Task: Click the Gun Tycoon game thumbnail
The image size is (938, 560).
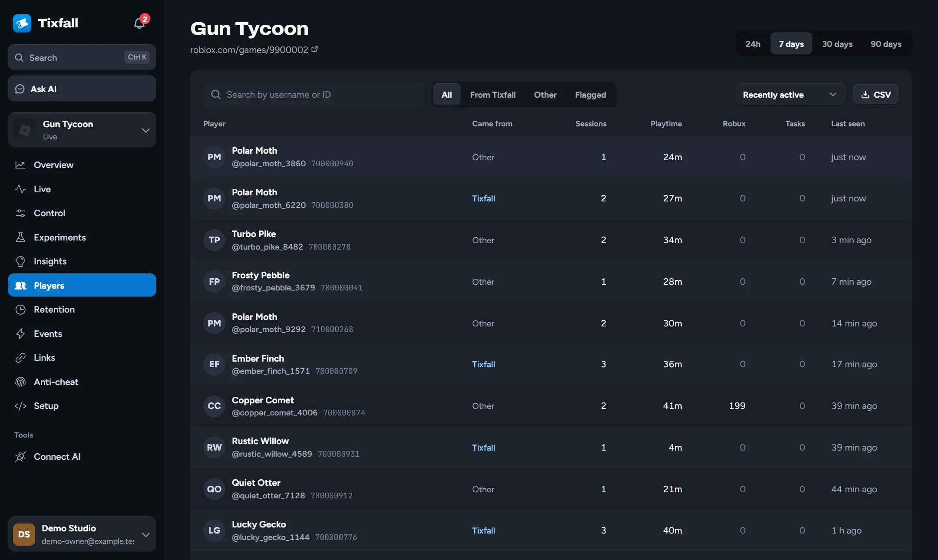Action: [25, 130]
